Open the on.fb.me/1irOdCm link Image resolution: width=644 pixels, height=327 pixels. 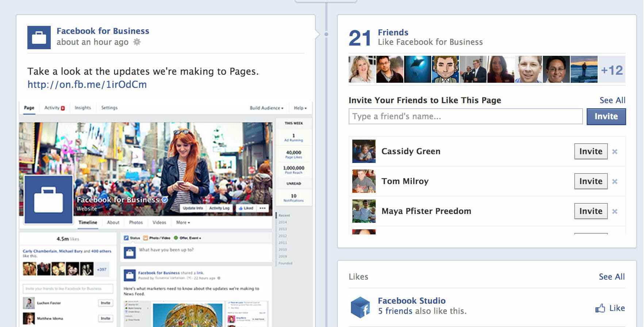(x=87, y=85)
